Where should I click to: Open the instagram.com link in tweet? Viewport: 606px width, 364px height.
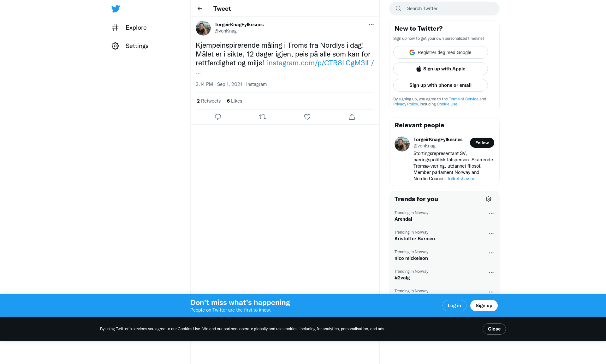tap(320, 63)
